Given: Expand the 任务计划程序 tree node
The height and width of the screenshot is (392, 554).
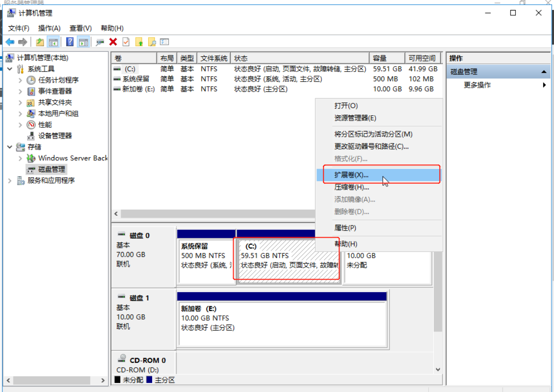Looking at the screenshot, I should tap(20, 80).
